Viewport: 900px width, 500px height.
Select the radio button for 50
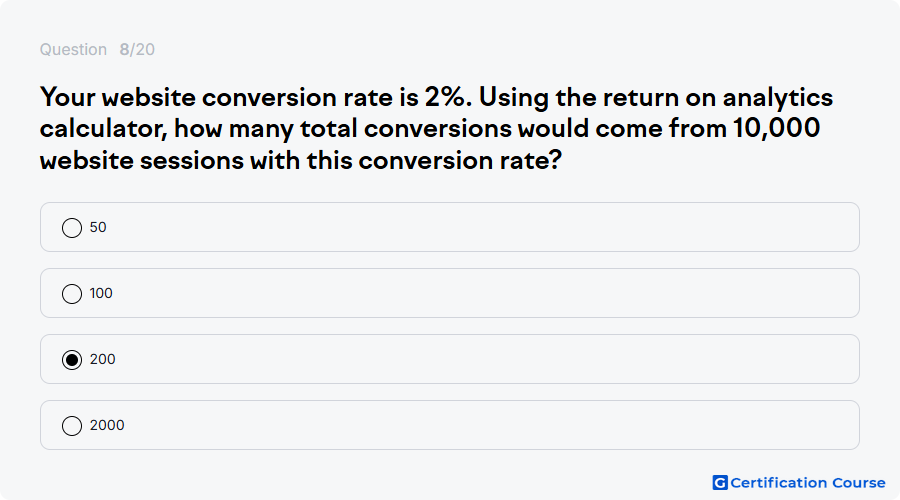click(x=72, y=228)
